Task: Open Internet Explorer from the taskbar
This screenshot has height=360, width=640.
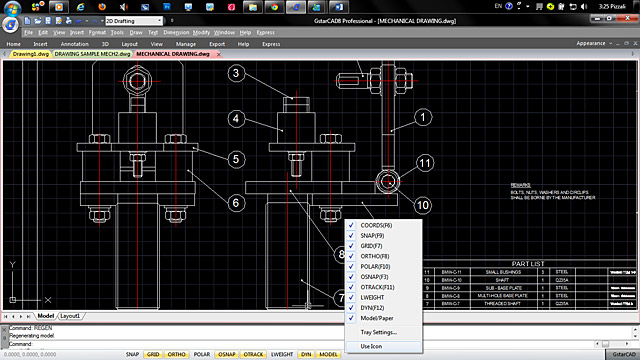Action: click(81, 7)
